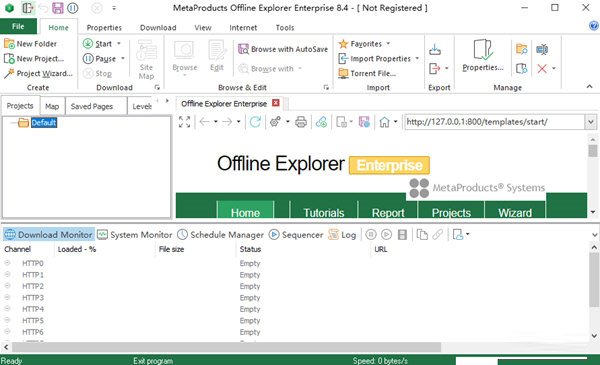Click the save icon in the title bar
This screenshot has height=365, width=600.
[58, 8]
